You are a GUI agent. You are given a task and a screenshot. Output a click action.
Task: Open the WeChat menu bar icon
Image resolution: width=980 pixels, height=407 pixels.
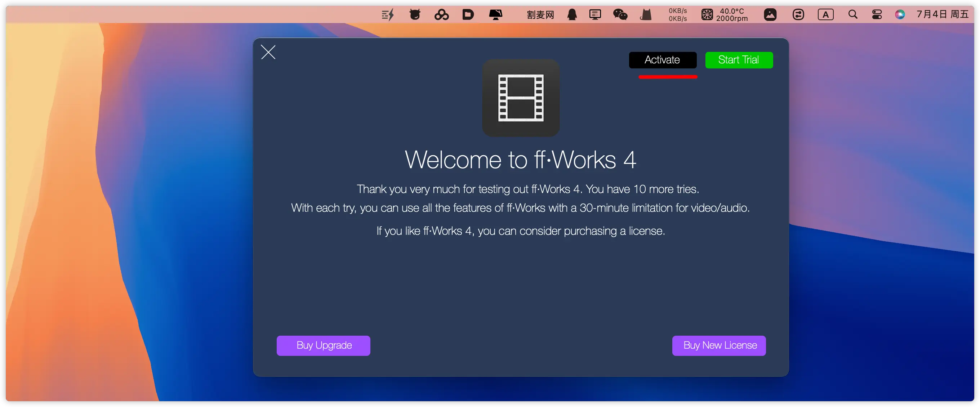pos(620,15)
